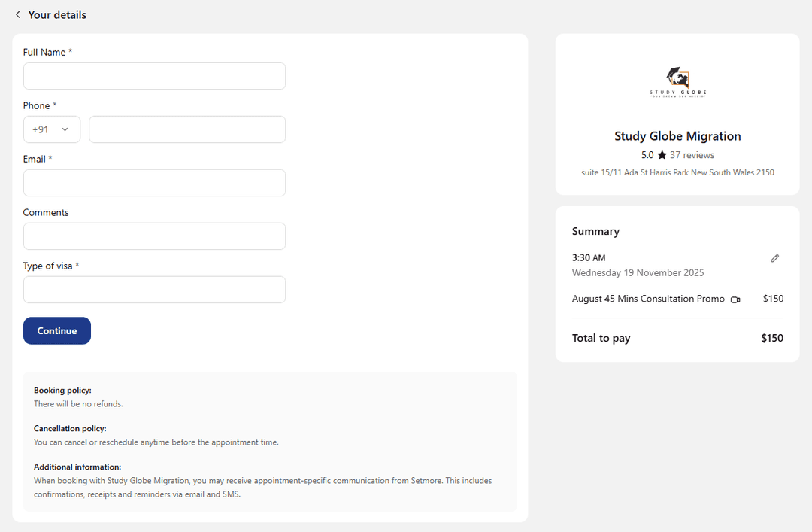Click the Wednesday 19 November 2025 date
This screenshot has height=532, width=812.
click(638, 272)
